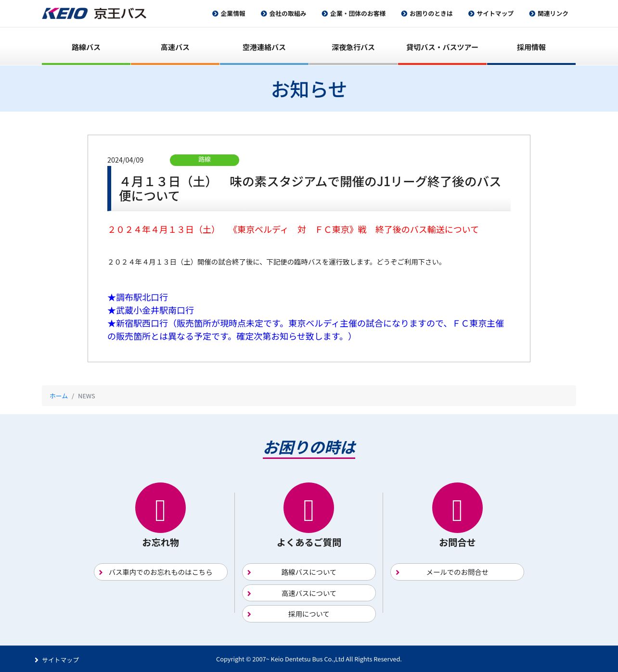Image resolution: width=618 pixels, height=672 pixels.
Task: Open the 企業・団体のお客様 link
Action: [358, 13]
